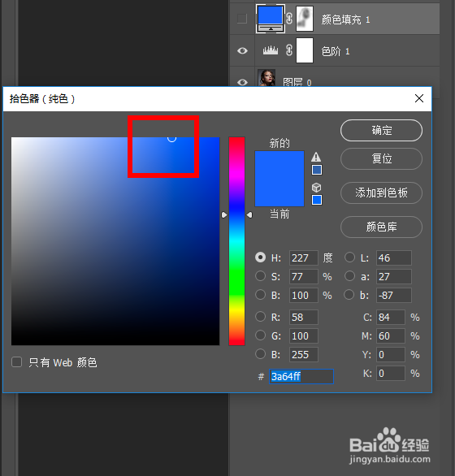455x476 pixels.
Task: Click the blue B field 255
Action: tap(304, 354)
